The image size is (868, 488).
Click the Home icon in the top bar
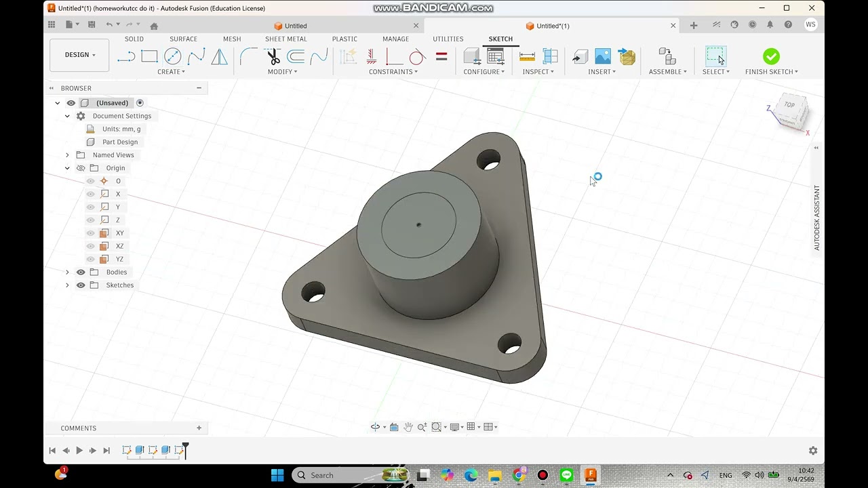(x=154, y=26)
